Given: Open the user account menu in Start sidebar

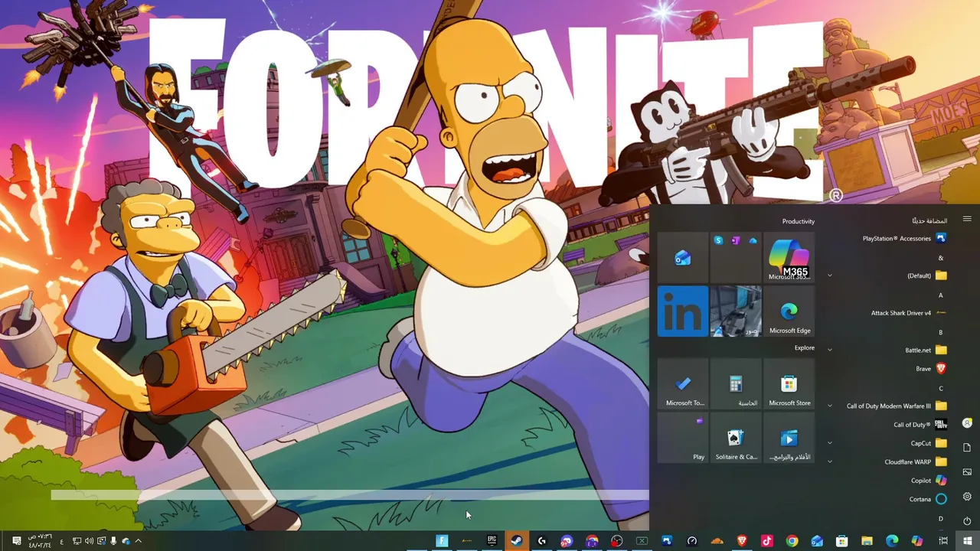Looking at the screenshot, I should pyautogui.click(x=967, y=423).
